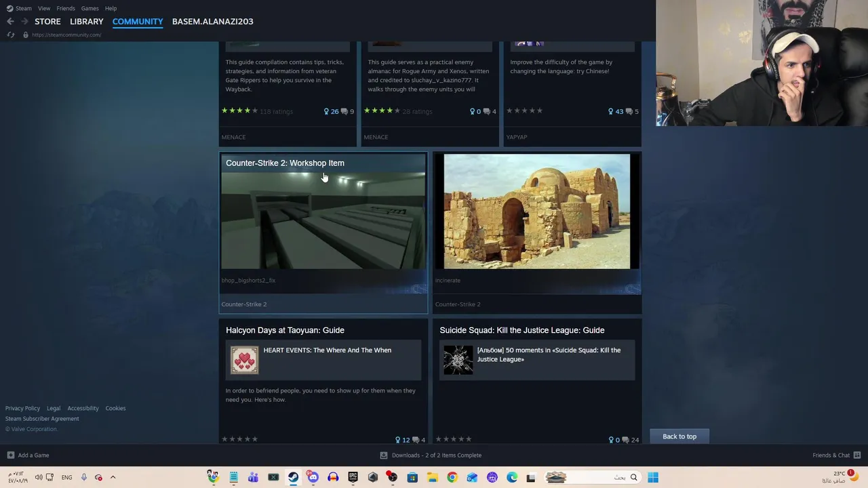Open Microsoft Teams from the taskbar
The image size is (868, 488).
pos(253,477)
